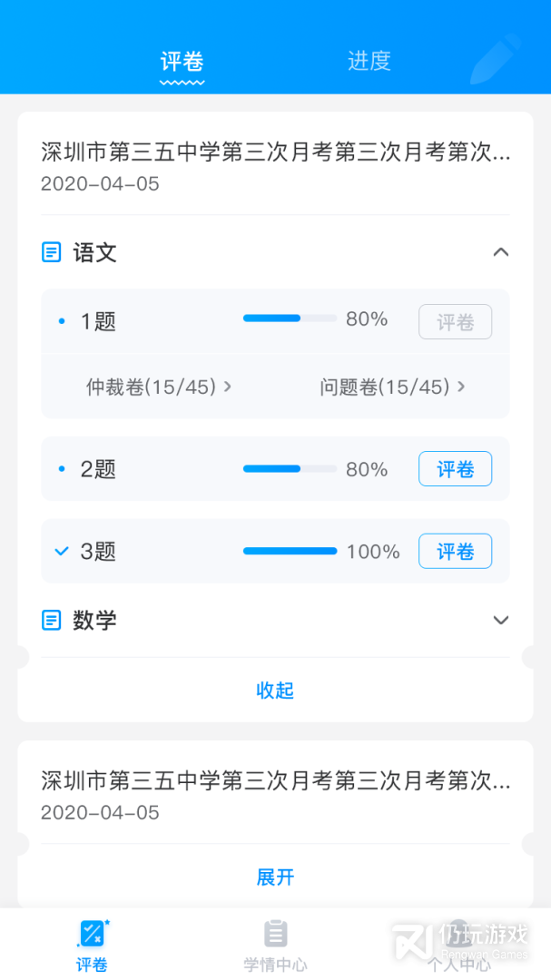Click the 语文 subject document icon
This screenshot has height=980, width=551.
(52, 251)
